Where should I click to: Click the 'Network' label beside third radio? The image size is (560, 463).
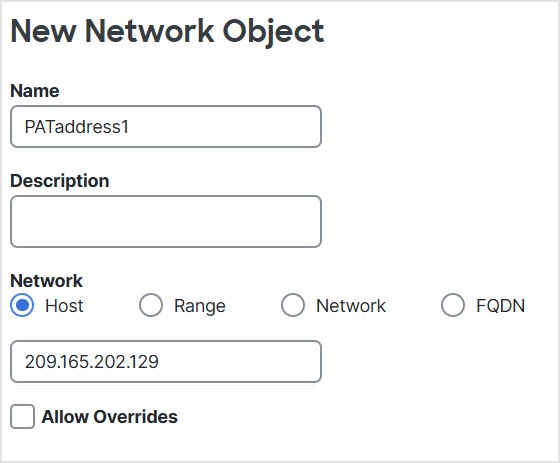tap(351, 306)
